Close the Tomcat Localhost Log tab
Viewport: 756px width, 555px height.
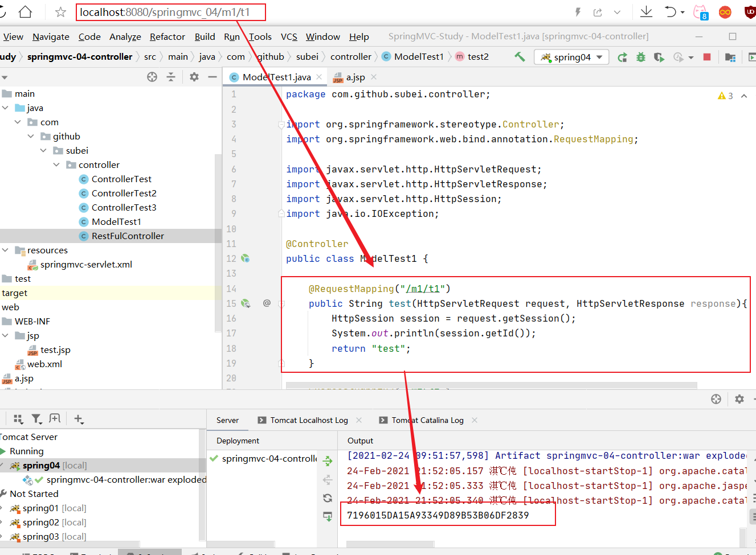[x=359, y=420]
